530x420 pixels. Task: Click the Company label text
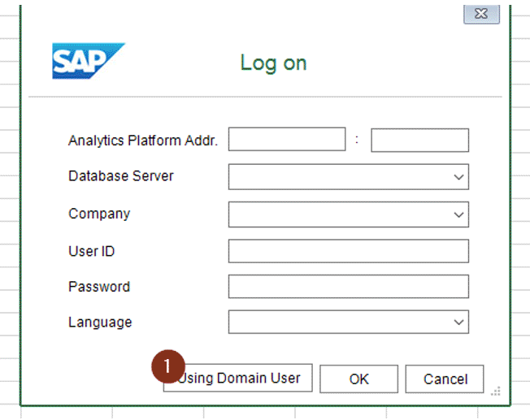click(99, 214)
